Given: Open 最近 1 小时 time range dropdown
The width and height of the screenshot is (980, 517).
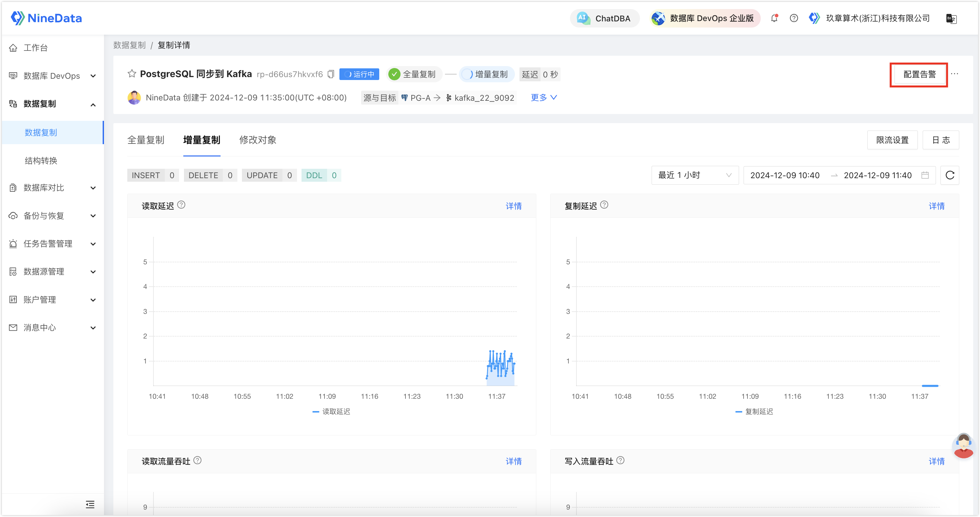Looking at the screenshot, I should pyautogui.click(x=695, y=175).
